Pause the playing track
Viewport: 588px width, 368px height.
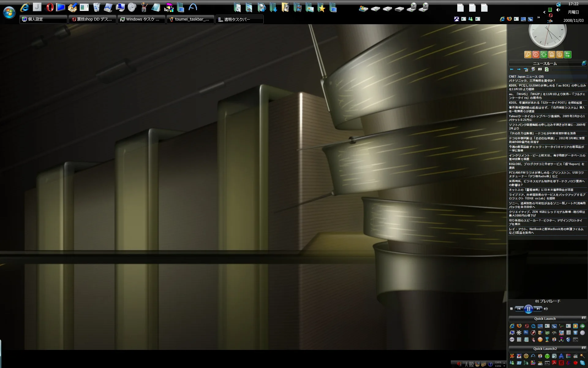coord(528,309)
